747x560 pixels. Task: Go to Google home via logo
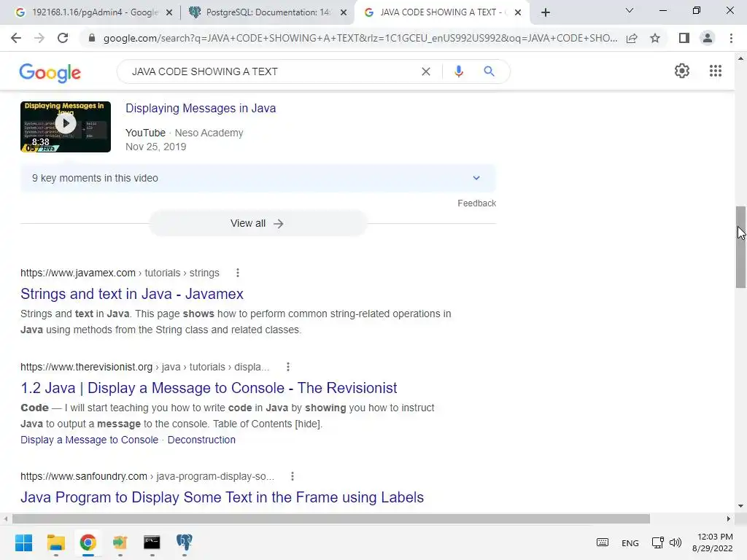click(x=50, y=72)
